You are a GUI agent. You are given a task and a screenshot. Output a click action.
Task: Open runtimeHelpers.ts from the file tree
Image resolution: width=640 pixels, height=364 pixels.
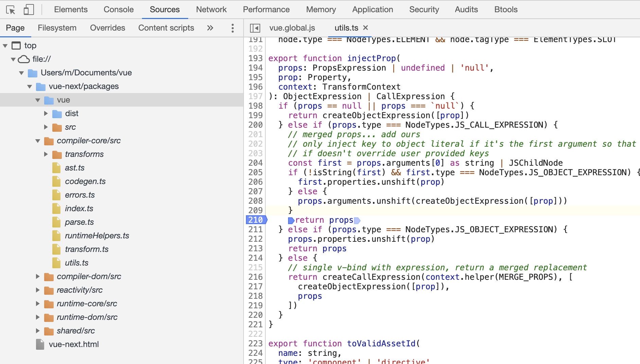[x=97, y=236]
